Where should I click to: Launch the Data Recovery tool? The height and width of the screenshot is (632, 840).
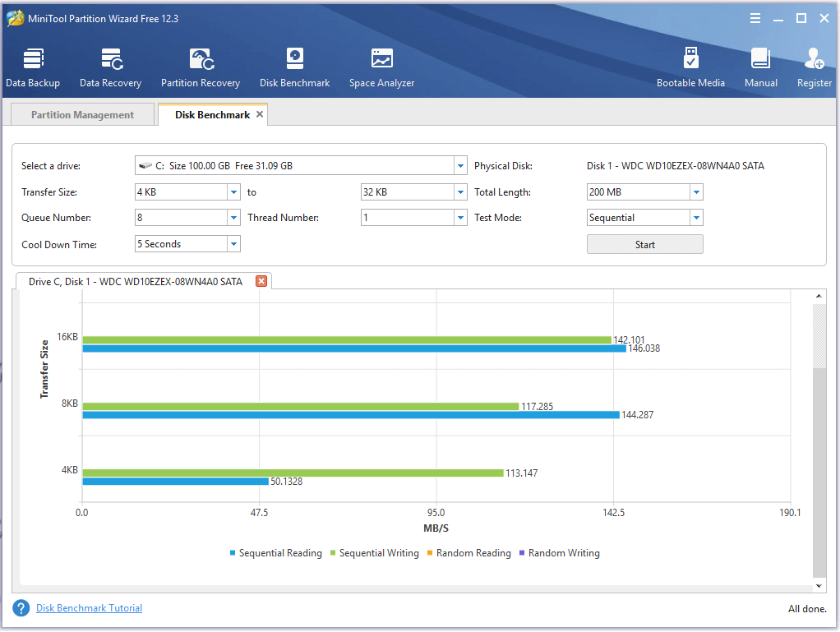(110, 67)
